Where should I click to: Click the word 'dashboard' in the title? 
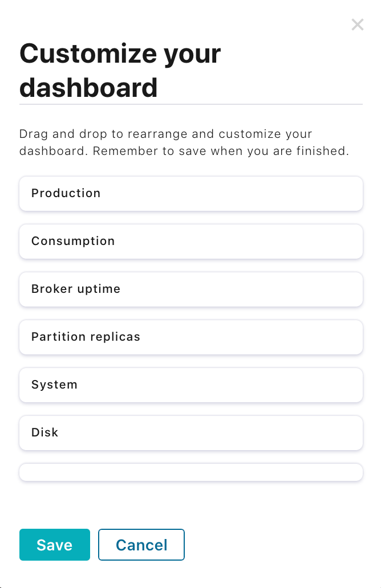click(88, 88)
